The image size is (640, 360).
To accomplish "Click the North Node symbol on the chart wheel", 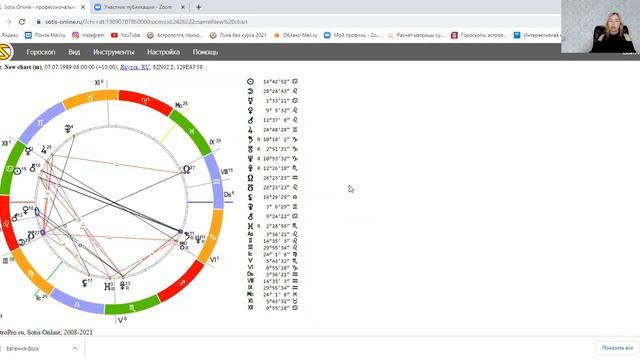I will 187,169.
